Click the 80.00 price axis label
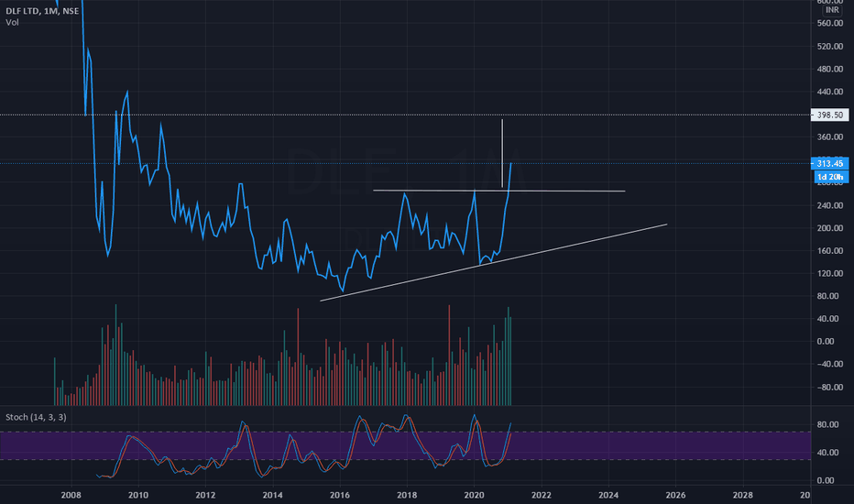The height and width of the screenshot is (504, 854). pos(827,296)
